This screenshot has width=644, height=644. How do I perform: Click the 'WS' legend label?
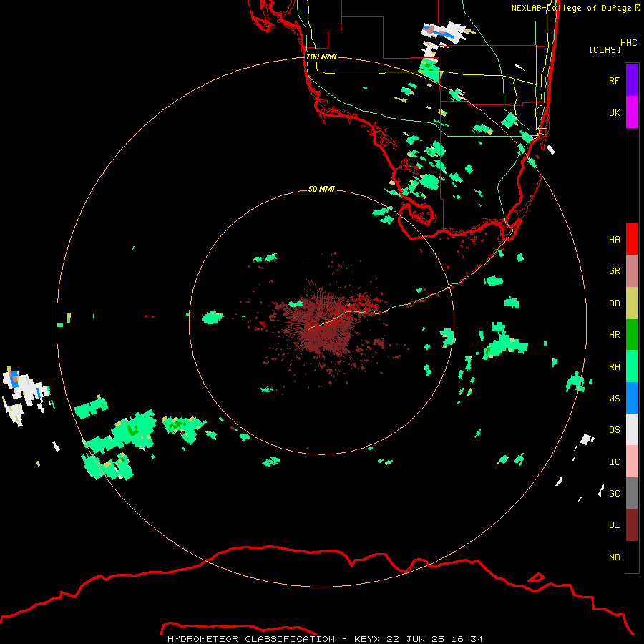614,398
